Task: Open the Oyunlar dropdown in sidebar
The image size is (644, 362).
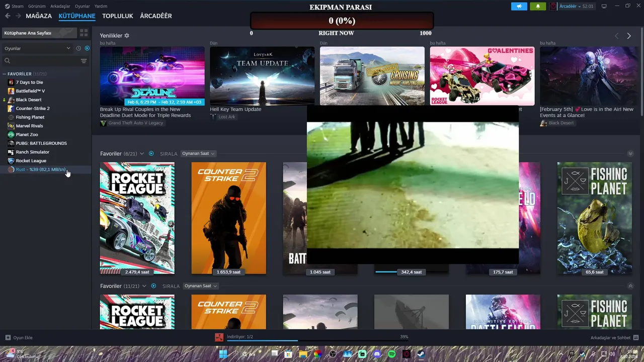Action: point(38,48)
